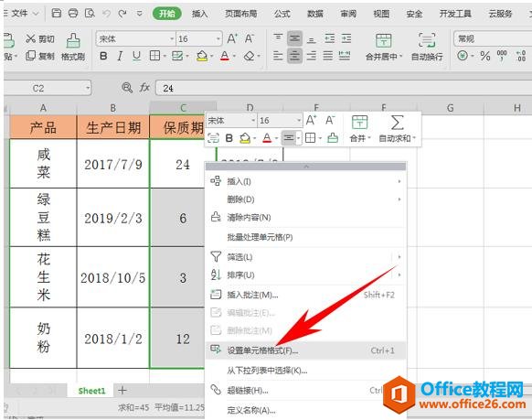Click Merge and Center (合并居中) button
The image size is (532, 420).
pos(384,48)
